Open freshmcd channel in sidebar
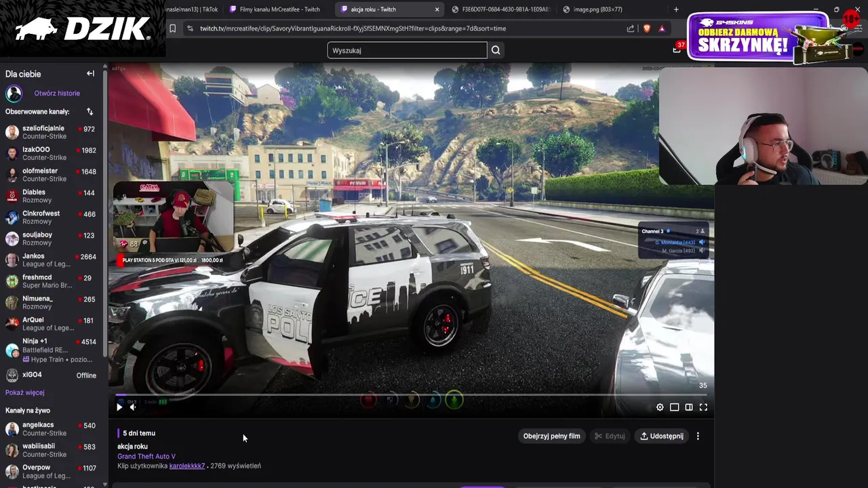Screen dimensions: 868x488 click(52, 281)
